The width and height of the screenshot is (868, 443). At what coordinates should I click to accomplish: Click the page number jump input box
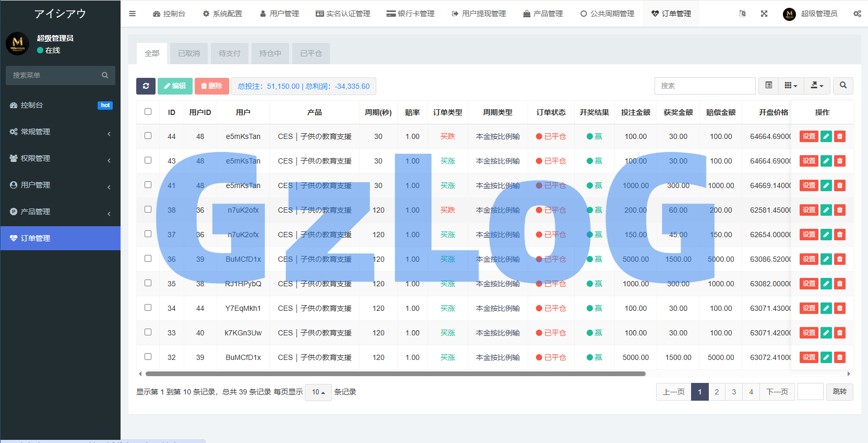tap(811, 392)
